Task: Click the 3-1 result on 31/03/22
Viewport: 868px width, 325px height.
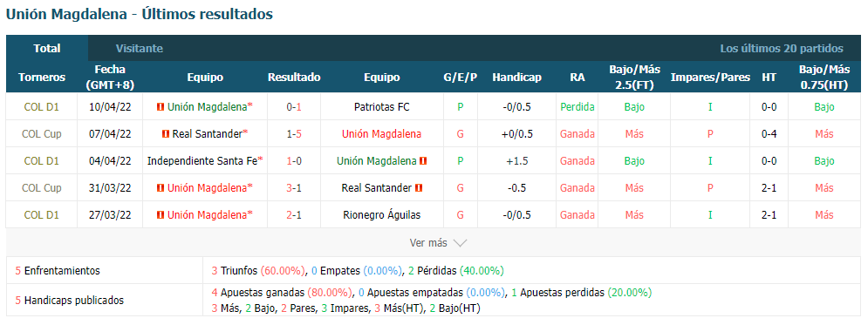Action: coord(294,188)
